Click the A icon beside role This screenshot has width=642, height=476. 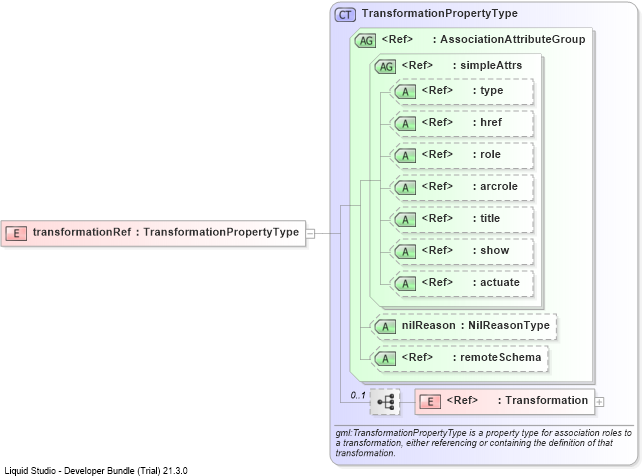coord(405,156)
